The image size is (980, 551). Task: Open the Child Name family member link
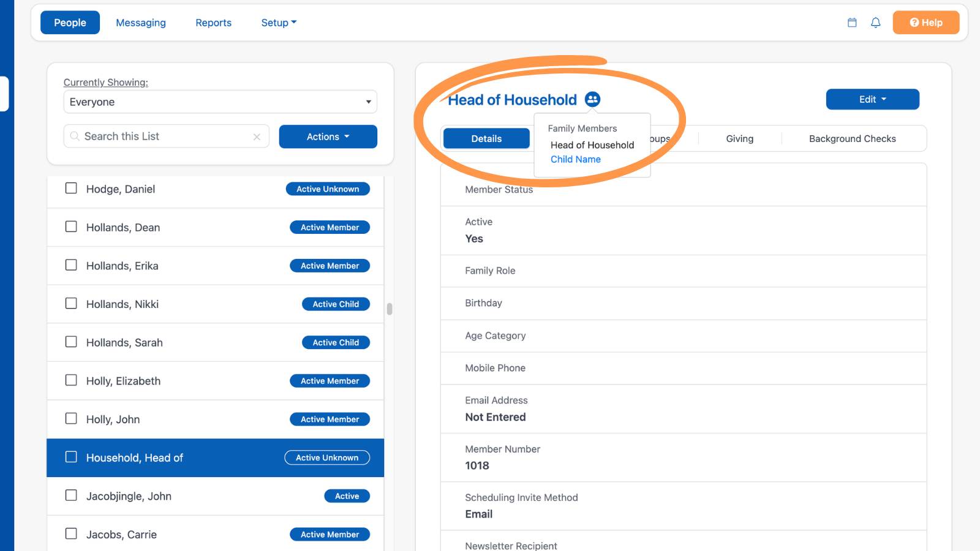click(x=576, y=159)
